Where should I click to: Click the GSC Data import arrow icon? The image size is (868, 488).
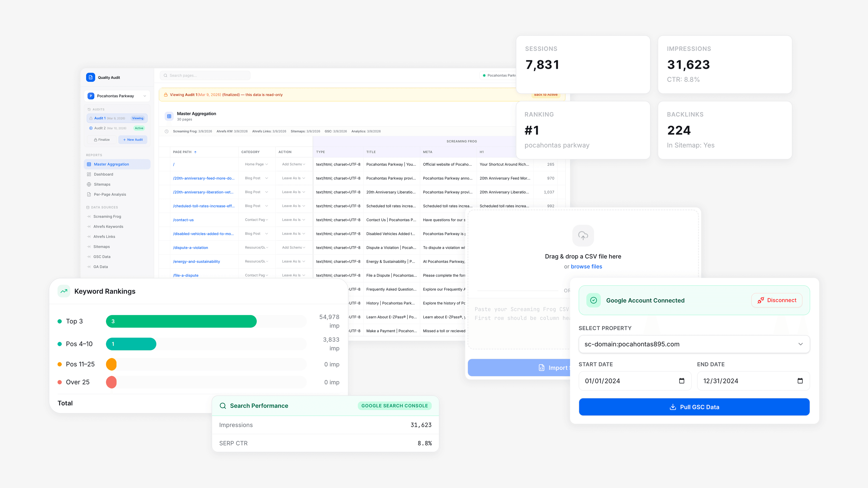tap(89, 257)
